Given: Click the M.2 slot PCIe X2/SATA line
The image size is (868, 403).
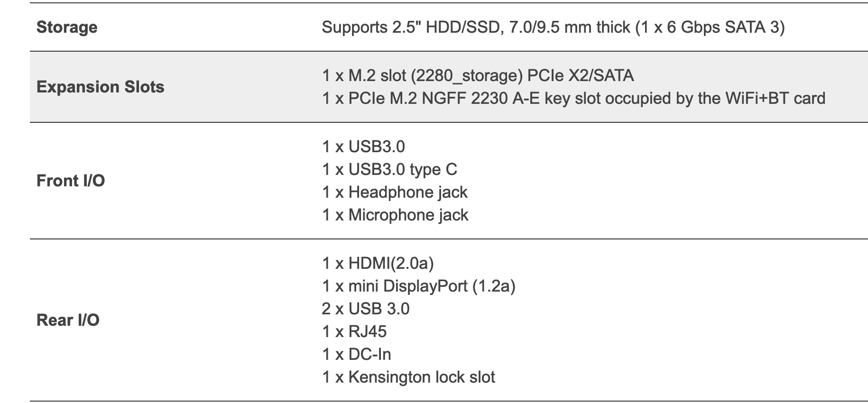Looking at the screenshot, I should point(478,75).
